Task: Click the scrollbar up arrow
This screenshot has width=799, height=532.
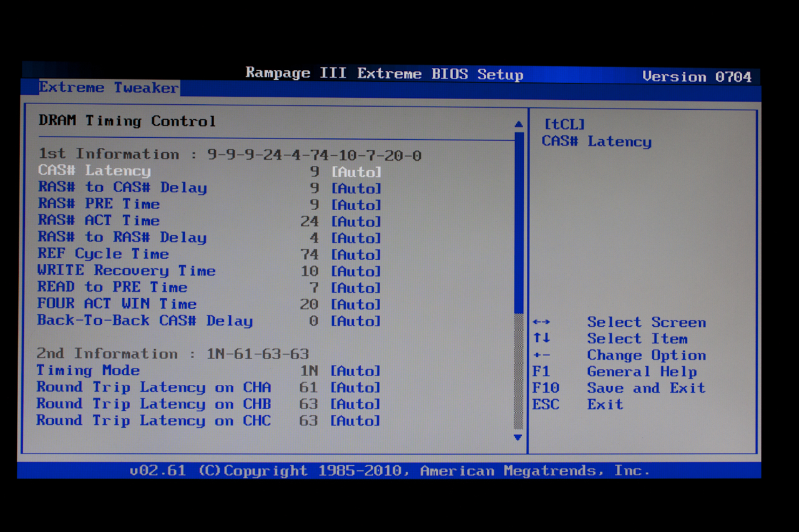Action: (518, 124)
